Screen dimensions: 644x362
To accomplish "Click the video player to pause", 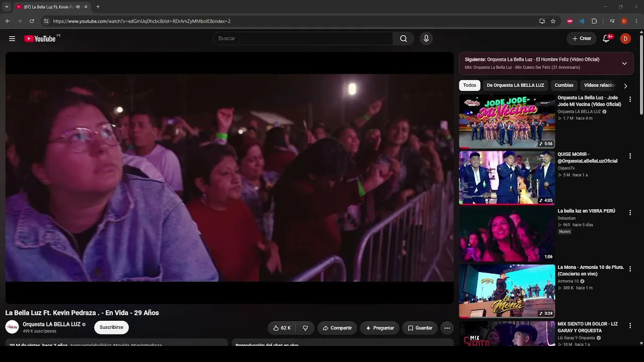I will [229, 177].
